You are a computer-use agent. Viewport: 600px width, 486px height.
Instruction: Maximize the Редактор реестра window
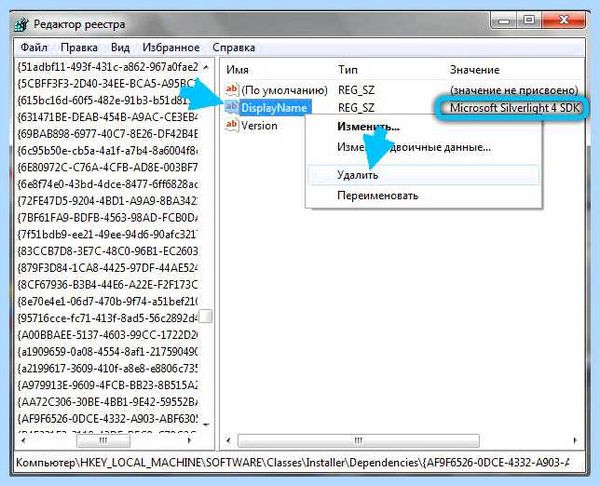pyautogui.click(x=530, y=20)
